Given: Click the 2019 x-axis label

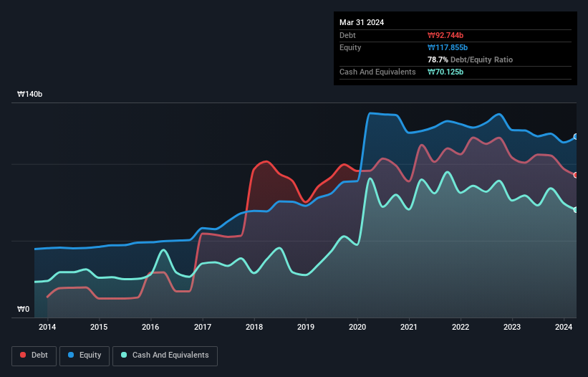Looking at the screenshot, I should 306,327.
